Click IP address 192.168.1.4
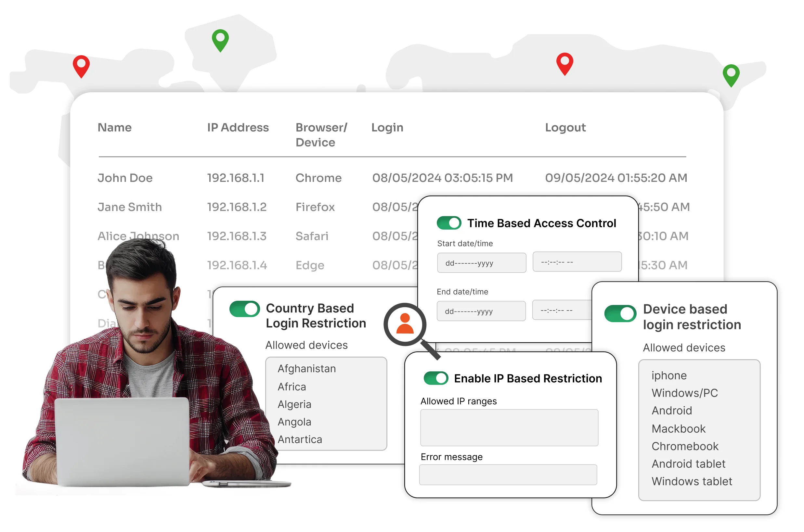Screen dimensions: 804x532 tap(237, 265)
